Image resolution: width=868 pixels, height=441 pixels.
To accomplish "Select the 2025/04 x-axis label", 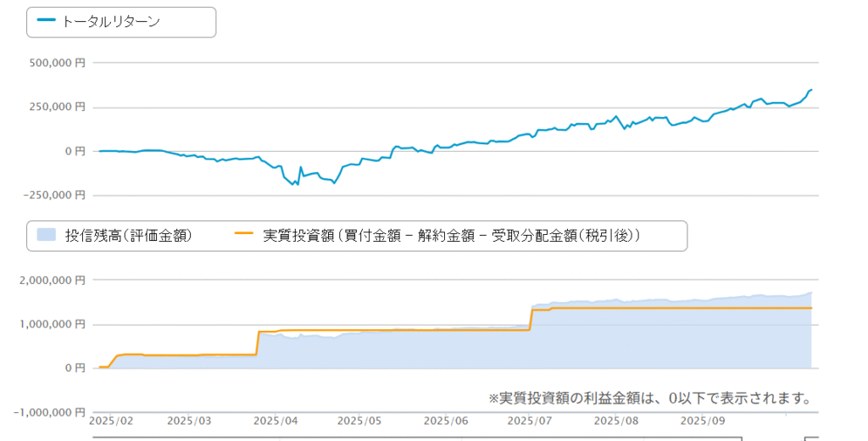I will 275,420.
